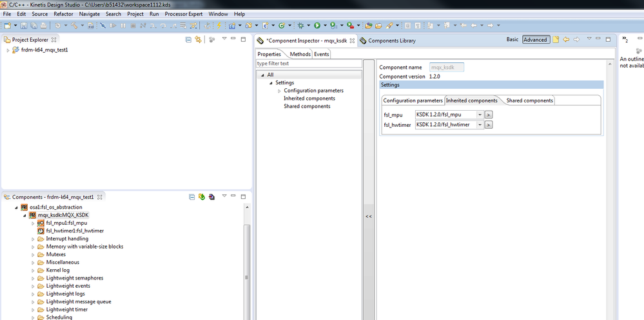Click the Save toolbar icon
This screenshot has width=644, height=320.
tap(23, 26)
